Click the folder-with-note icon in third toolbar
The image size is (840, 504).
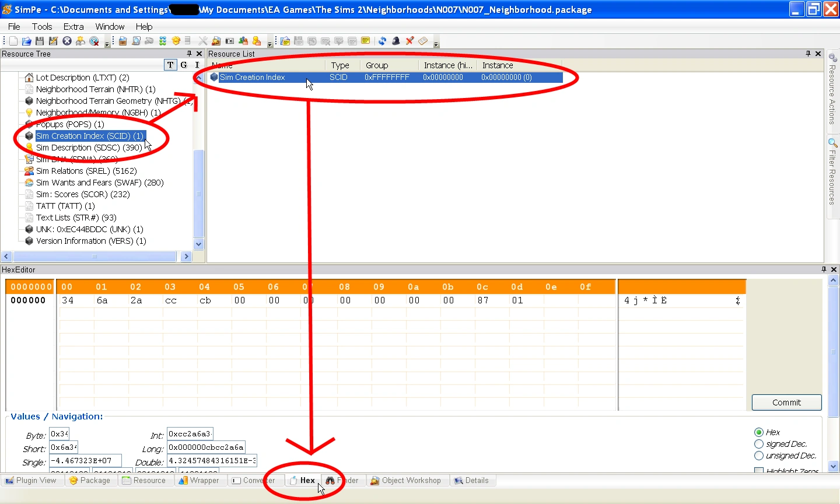285,41
